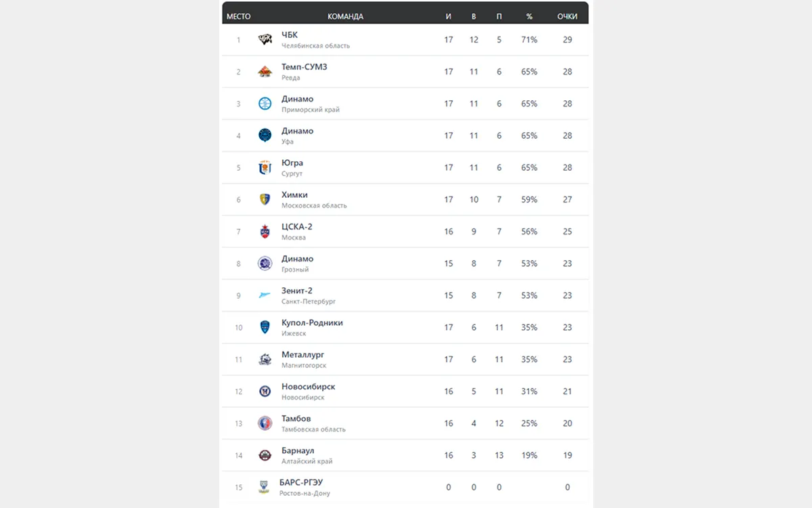This screenshot has width=812, height=508.
Task: Open the Новосибирск team link
Action: coord(308,387)
